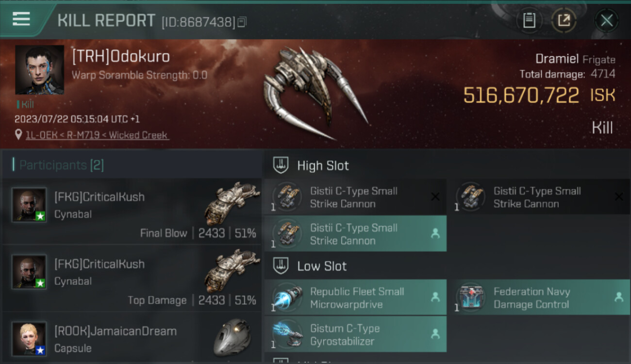Open the 1L-OEK Wicked Creek location link
Image resolution: width=631 pixels, height=364 pixels.
click(x=97, y=135)
